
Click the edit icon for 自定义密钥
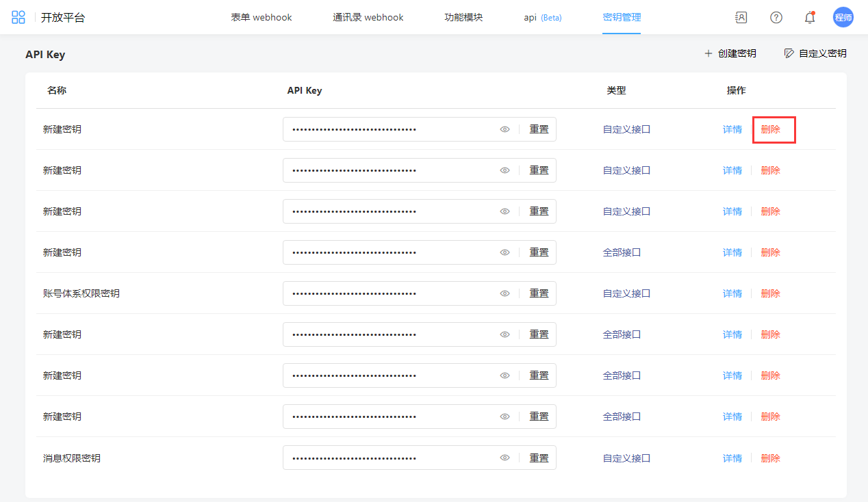click(789, 53)
